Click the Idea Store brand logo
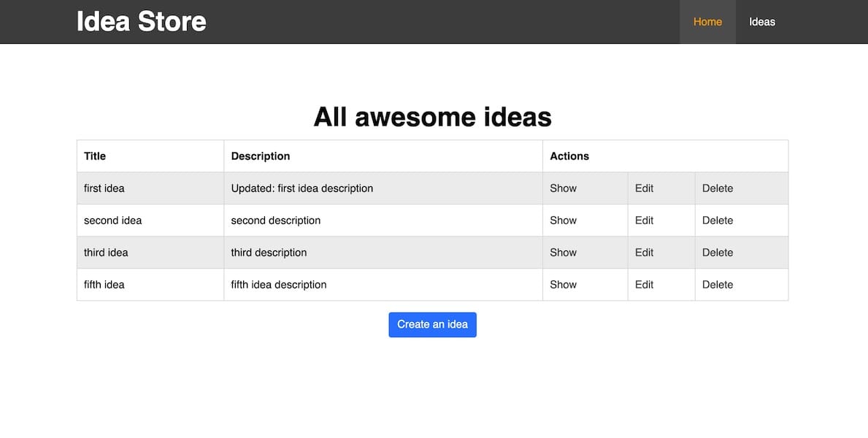The height and width of the screenshot is (438, 868). click(x=141, y=21)
